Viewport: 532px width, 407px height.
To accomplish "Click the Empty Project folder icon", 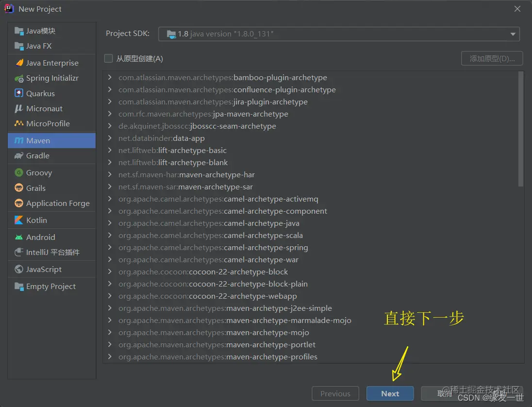I will [19, 286].
